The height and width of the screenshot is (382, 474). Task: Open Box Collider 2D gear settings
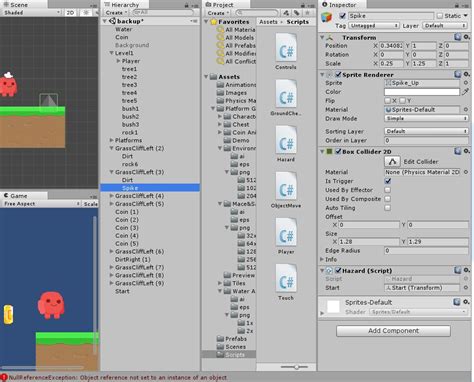(x=467, y=151)
